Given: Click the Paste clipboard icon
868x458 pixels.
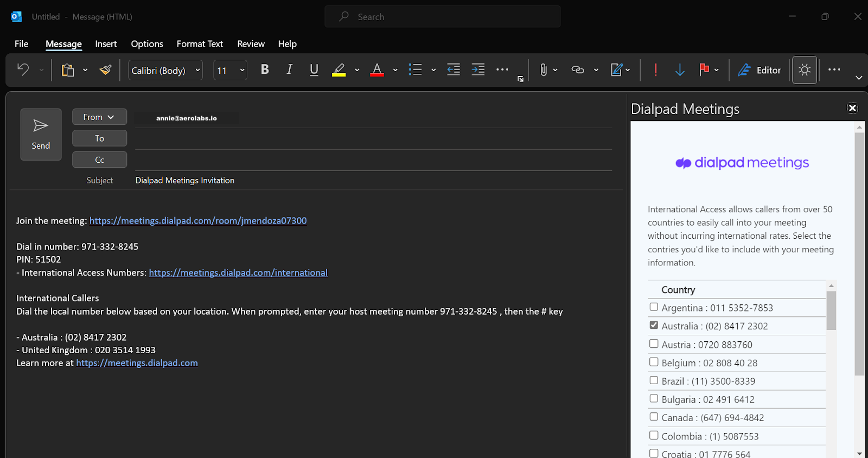Looking at the screenshot, I should point(68,70).
